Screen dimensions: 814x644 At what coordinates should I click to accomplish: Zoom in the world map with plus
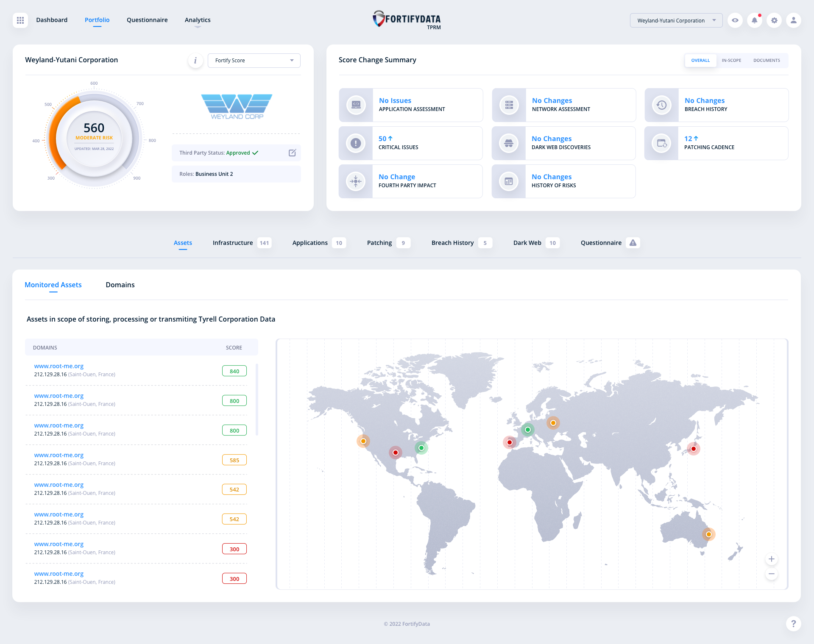pyautogui.click(x=772, y=559)
